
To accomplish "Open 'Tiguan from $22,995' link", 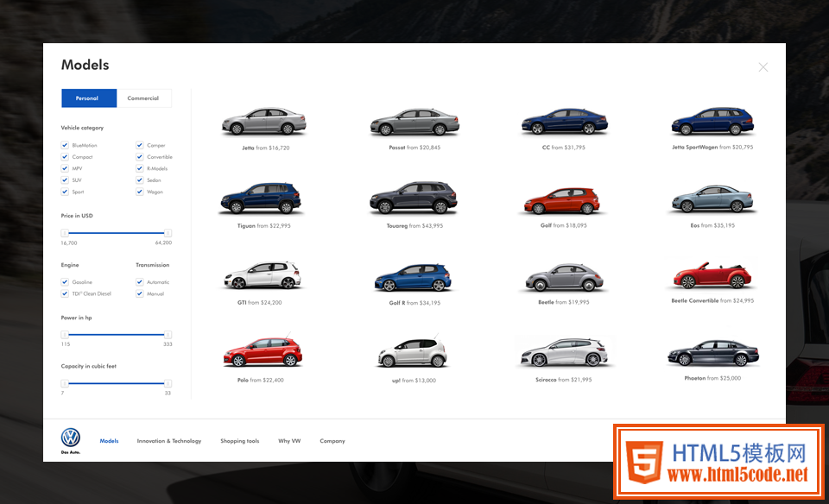I will [x=264, y=225].
